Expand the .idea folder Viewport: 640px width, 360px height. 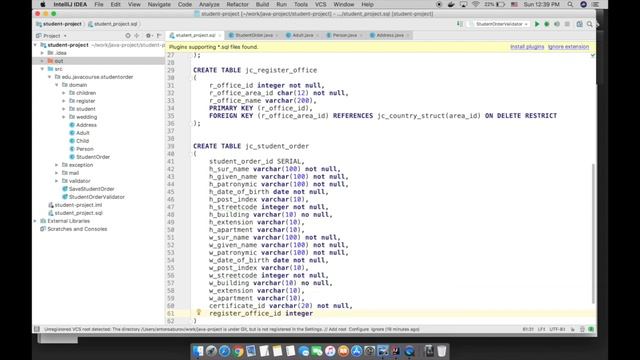42,53
